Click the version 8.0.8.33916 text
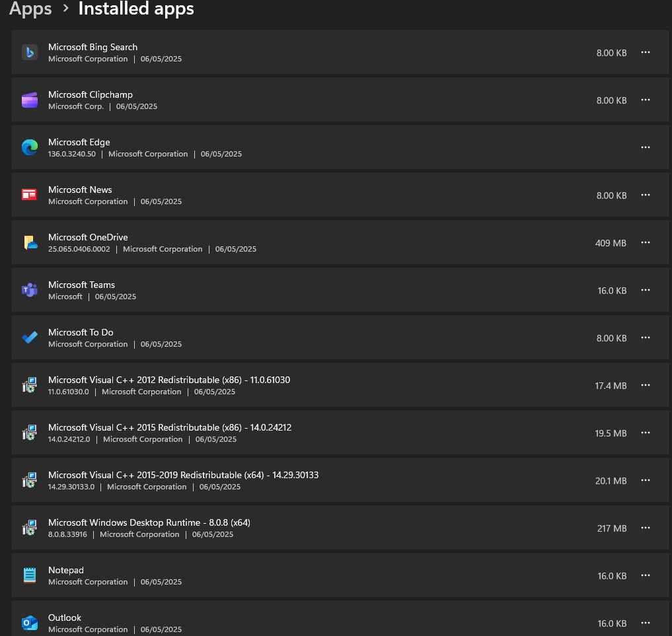 pos(67,534)
